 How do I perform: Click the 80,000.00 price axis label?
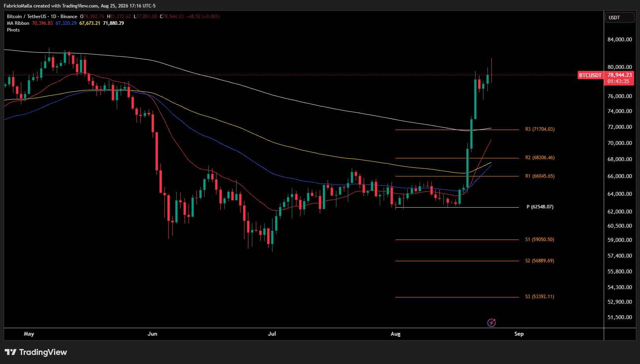click(x=619, y=67)
